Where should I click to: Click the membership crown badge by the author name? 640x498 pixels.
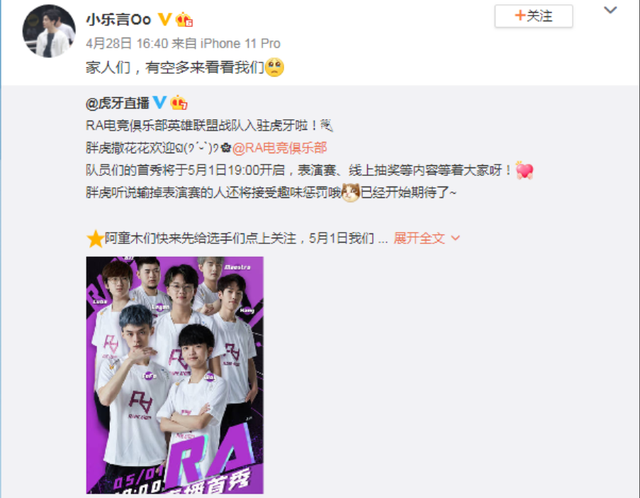184,20
